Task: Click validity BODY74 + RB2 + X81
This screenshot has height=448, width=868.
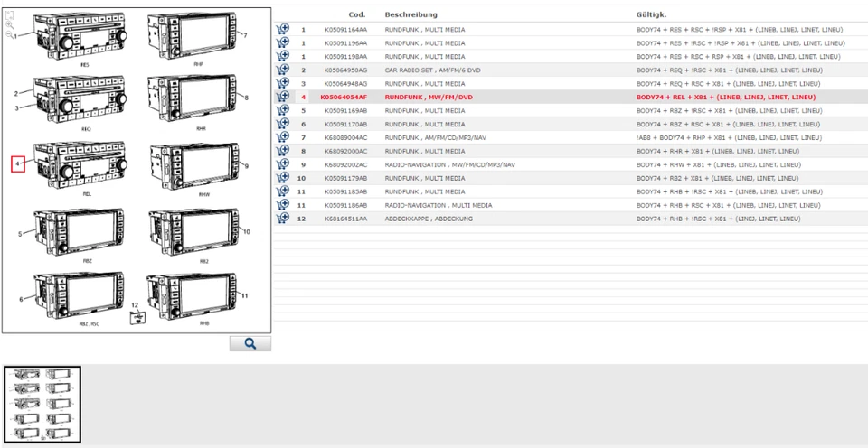Action: coord(717,178)
